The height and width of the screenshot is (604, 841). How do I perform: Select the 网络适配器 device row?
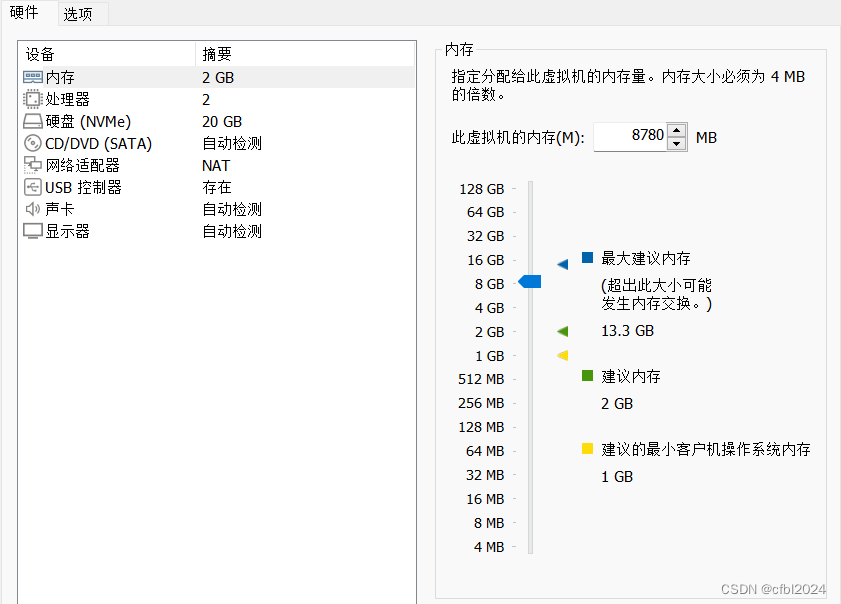coord(217,165)
